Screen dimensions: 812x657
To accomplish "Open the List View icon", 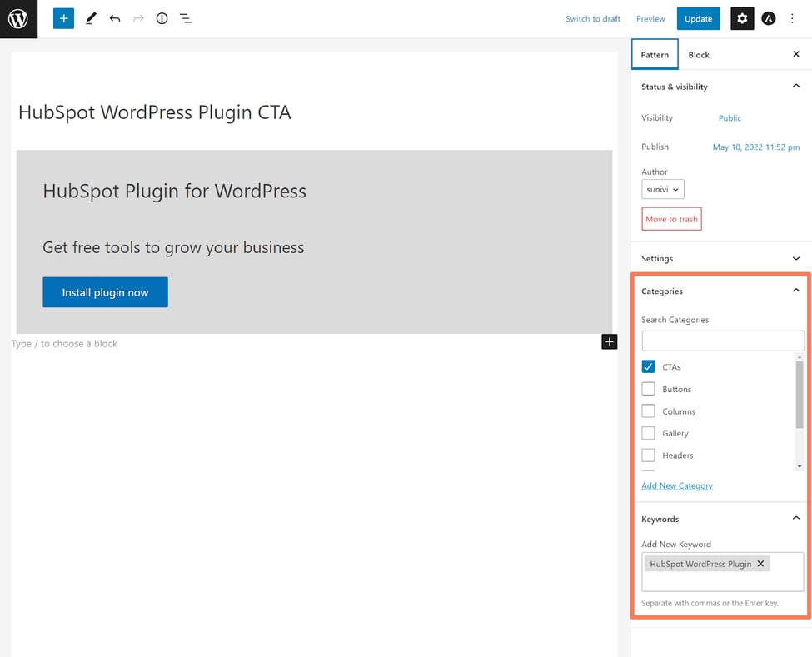I will tap(186, 18).
